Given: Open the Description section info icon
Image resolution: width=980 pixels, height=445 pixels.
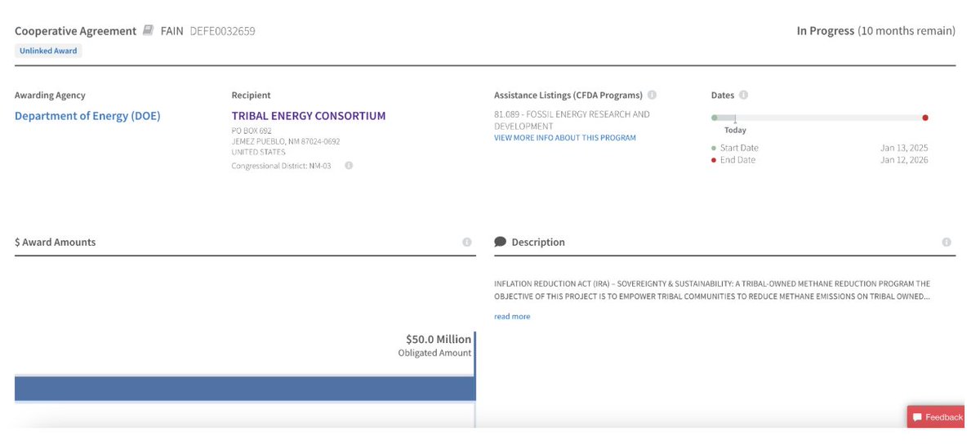Looking at the screenshot, I should (947, 243).
